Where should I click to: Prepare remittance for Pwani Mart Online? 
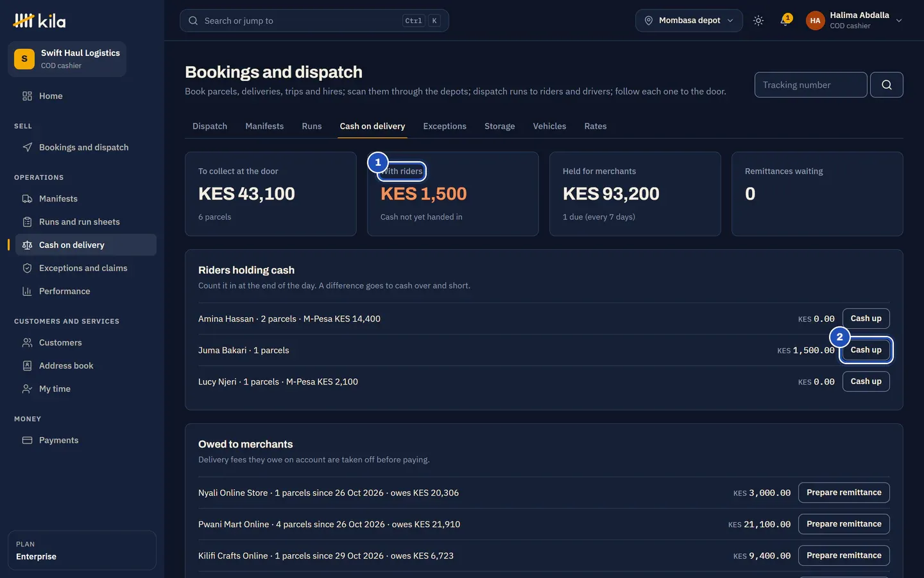tap(844, 524)
